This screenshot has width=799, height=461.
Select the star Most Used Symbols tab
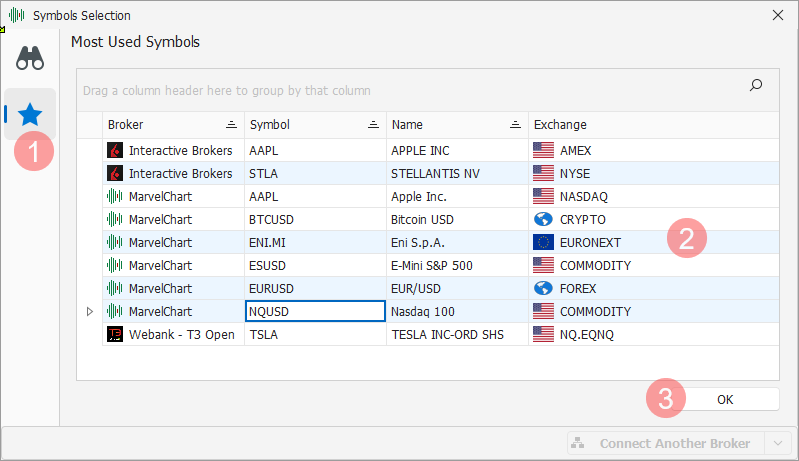pos(30,114)
